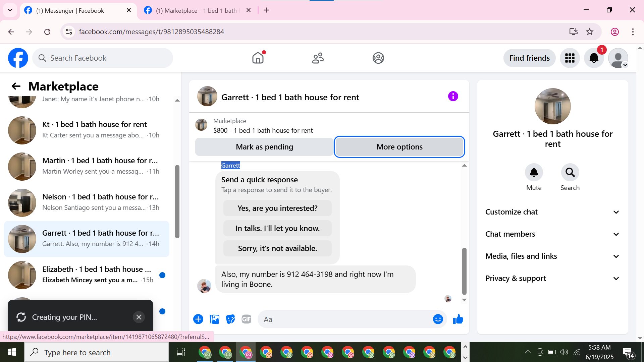Click More options button
This screenshot has width=644, height=362.
point(399,147)
